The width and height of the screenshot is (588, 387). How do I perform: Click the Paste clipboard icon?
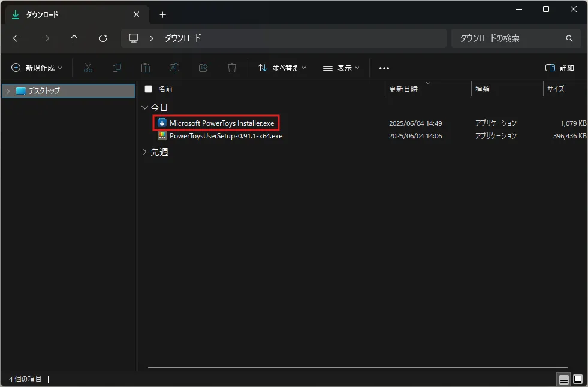[146, 68]
